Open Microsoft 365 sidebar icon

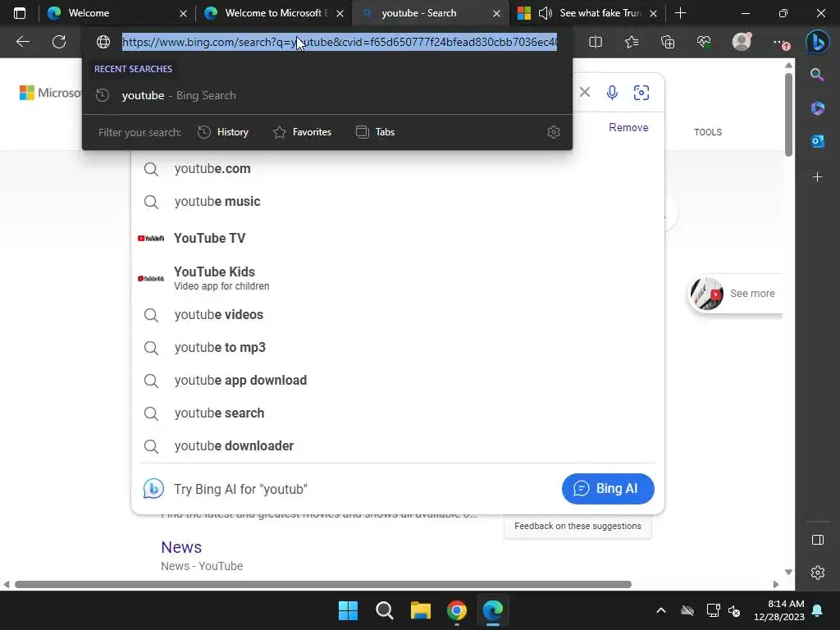point(817,107)
